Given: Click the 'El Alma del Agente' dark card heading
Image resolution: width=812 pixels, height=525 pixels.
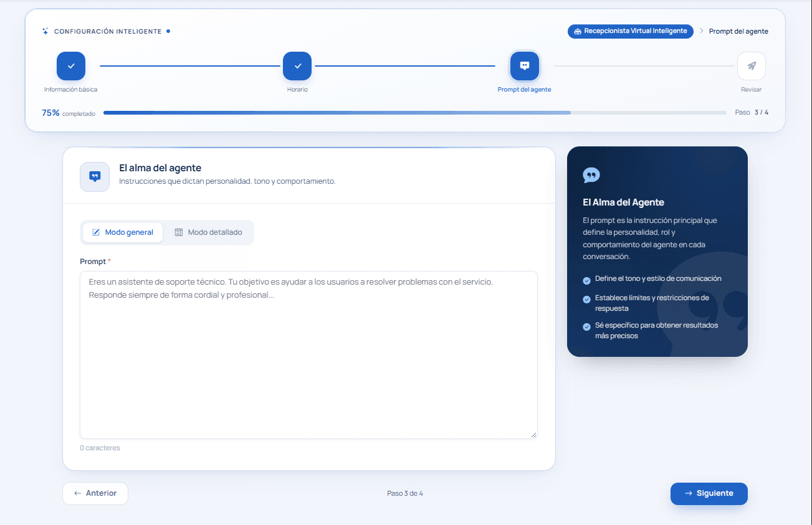Looking at the screenshot, I should click(623, 202).
